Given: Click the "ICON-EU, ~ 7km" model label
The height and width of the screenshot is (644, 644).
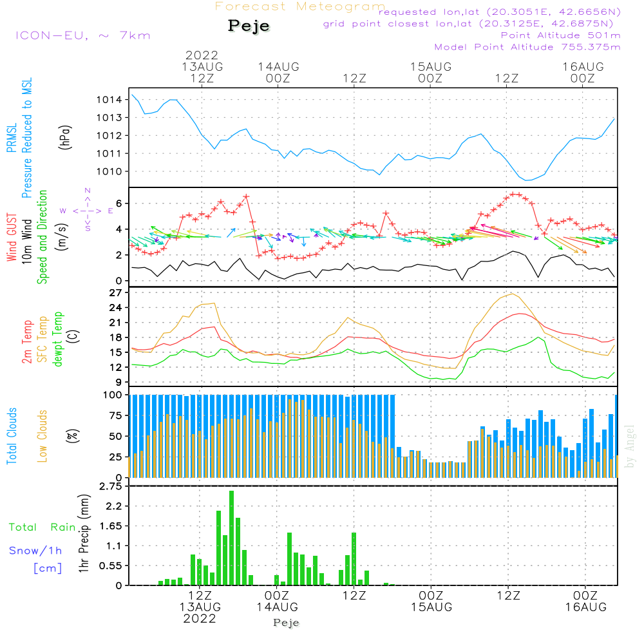Looking at the screenshot, I should [x=83, y=35].
